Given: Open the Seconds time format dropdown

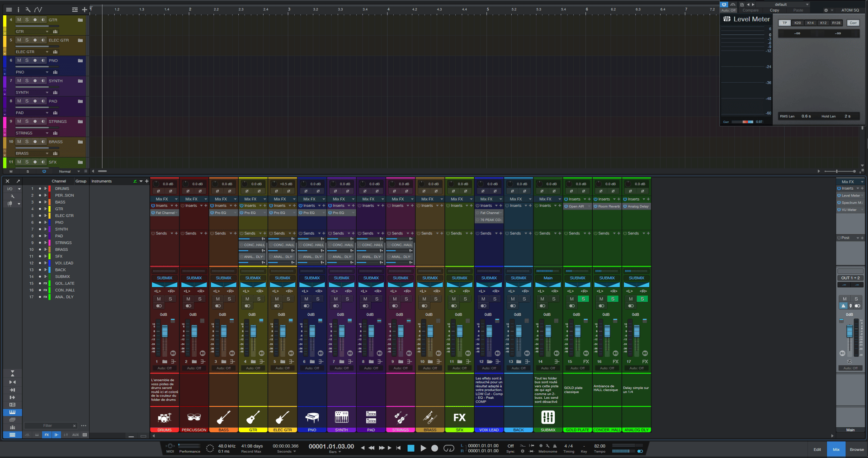Looking at the screenshot, I should pyautogui.click(x=287, y=451).
